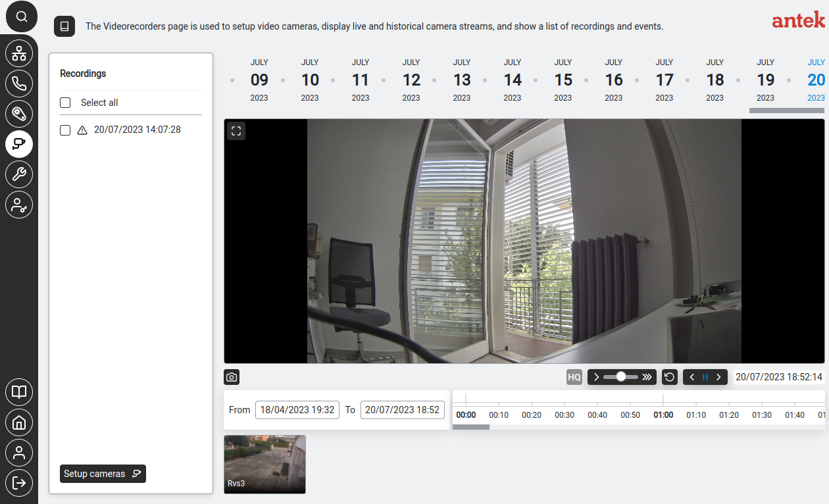Click the slow speed single chevron
Screen dimensions: 829x504
point(596,377)
